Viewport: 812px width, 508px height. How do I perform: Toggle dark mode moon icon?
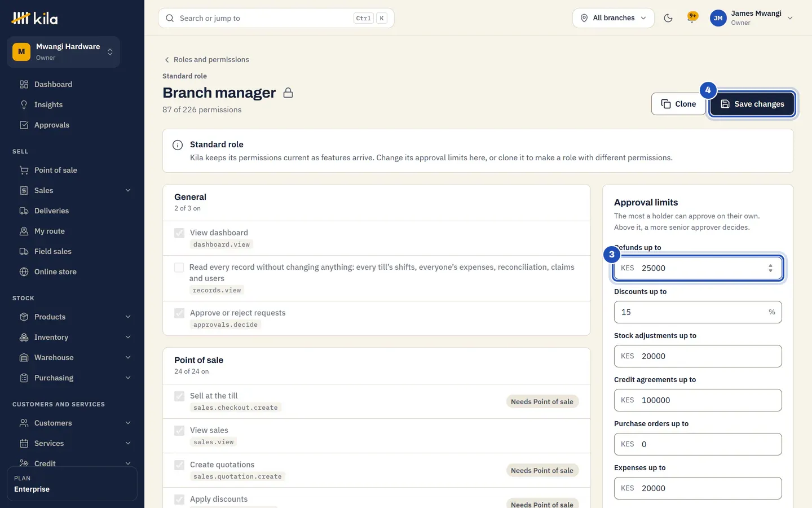(x=668, y=18)
